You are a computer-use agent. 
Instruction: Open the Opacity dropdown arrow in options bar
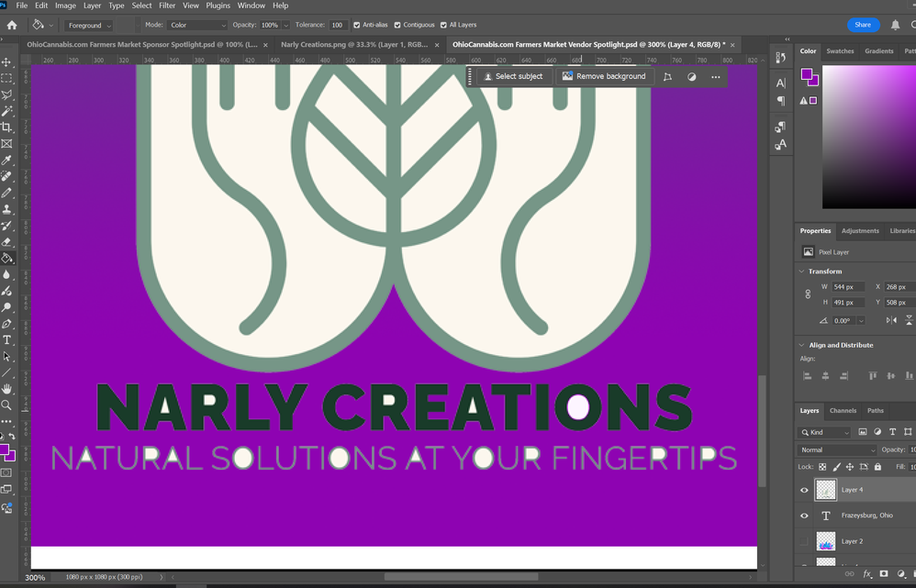285,25
